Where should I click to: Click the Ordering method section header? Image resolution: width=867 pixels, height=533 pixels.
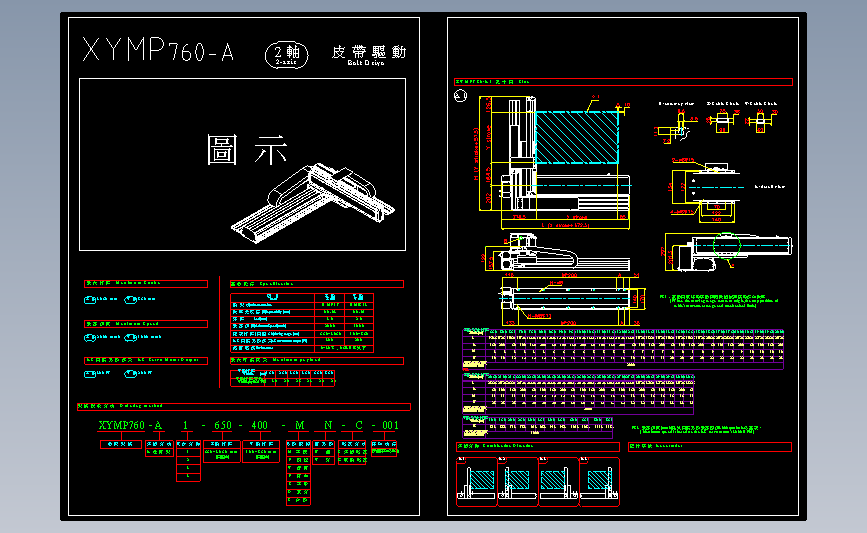tap(244, 406)
